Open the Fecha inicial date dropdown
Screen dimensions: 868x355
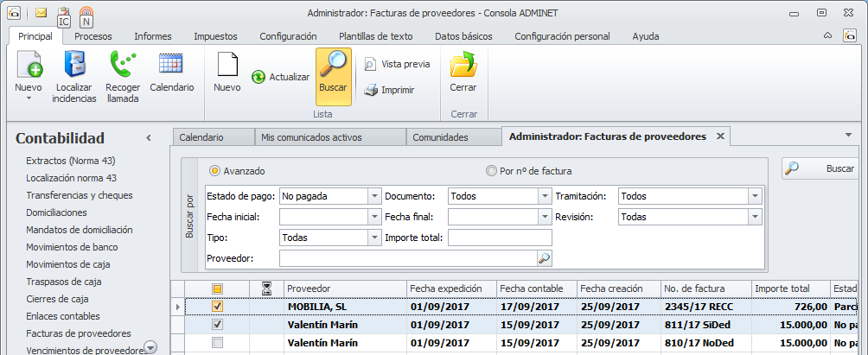(374, 217)
